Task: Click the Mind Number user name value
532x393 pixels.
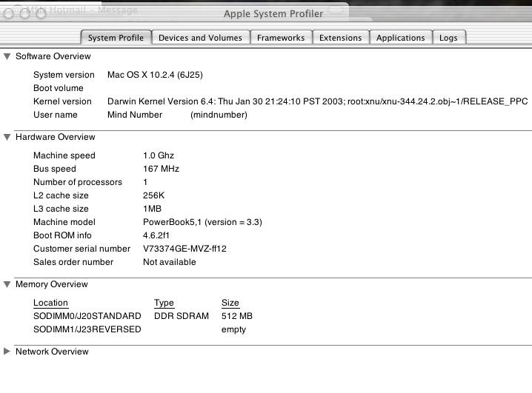Action: [x=135, y=115]
